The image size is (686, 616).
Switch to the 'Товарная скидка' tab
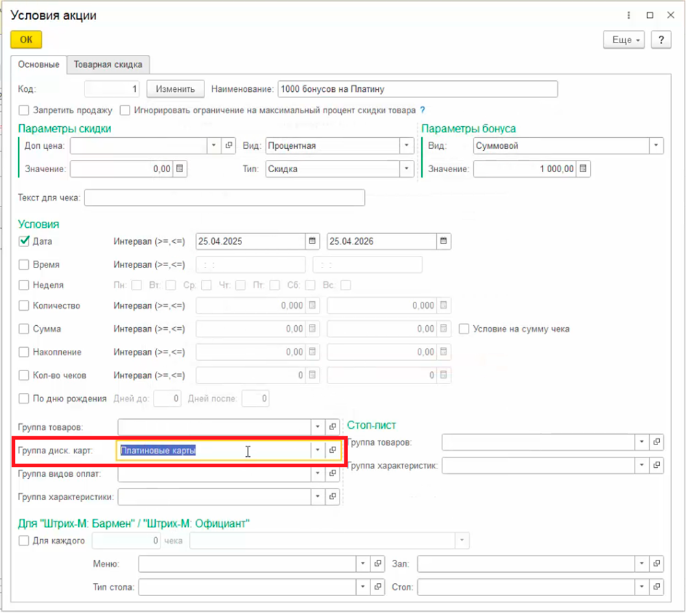[x=108, y=64]
